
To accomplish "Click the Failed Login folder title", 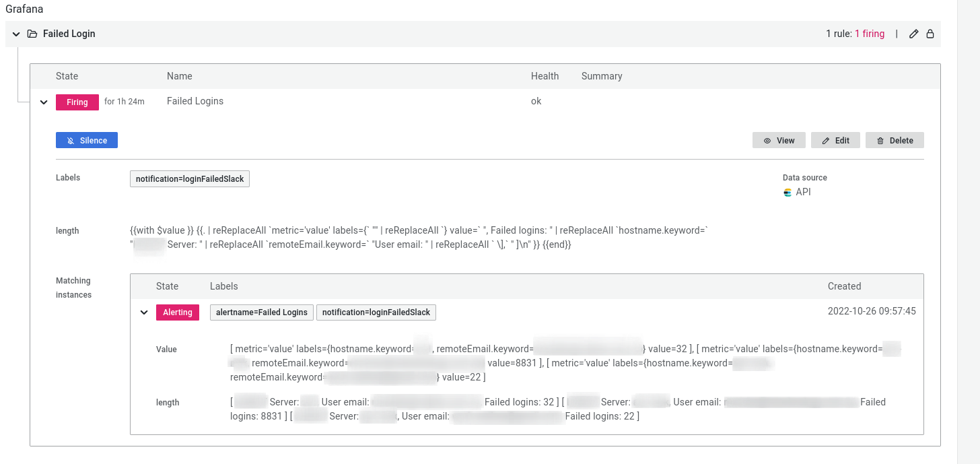I will click(69, 34).
